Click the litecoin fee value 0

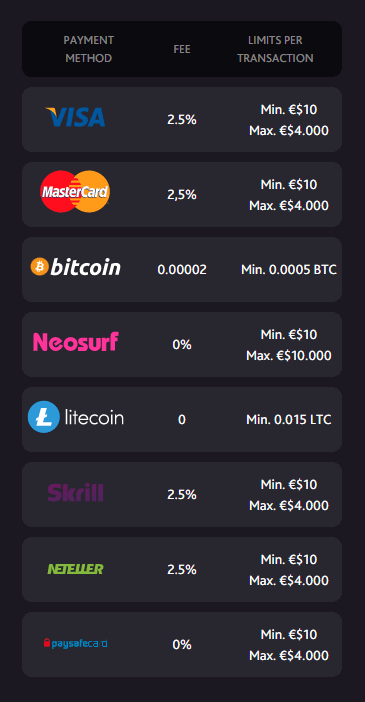tap(182, 419)
